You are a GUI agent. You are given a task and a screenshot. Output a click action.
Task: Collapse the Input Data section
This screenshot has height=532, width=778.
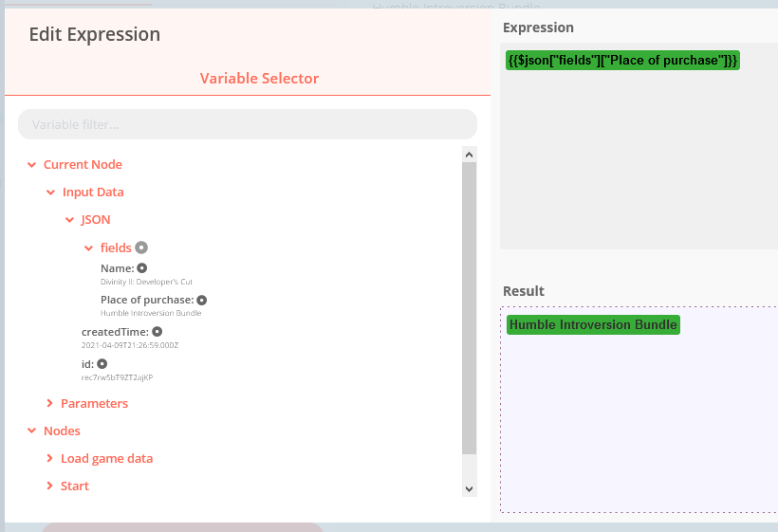51,193
